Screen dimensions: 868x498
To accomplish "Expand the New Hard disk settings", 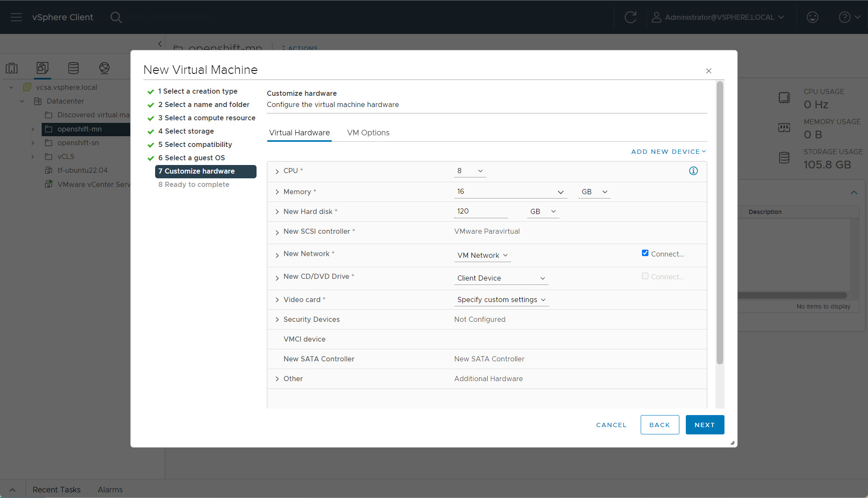I will 277,212.
